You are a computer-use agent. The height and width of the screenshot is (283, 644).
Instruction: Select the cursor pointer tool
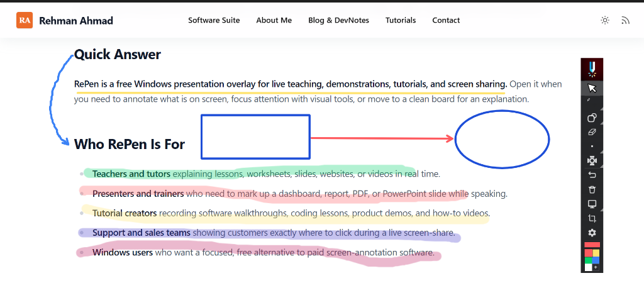tap(592, 88)
